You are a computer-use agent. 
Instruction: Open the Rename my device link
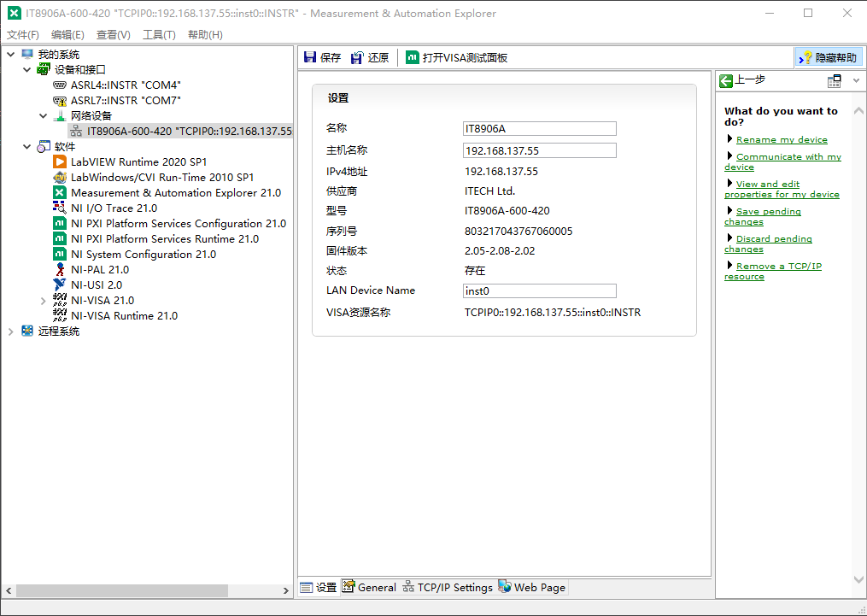(x=782, y=140)
